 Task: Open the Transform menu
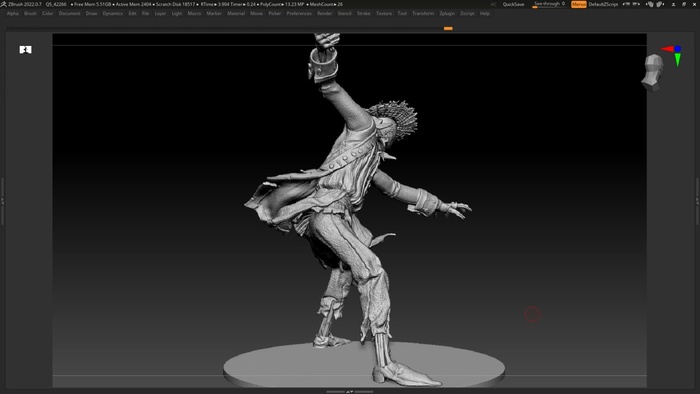click(x=423, y=13)
